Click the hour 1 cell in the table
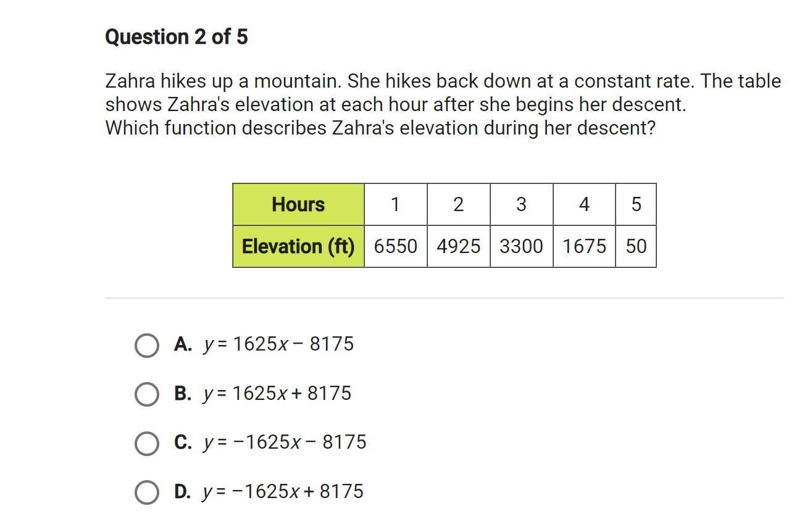The width and height of the screenshot is (805, 532). click(x=396, y=204)
